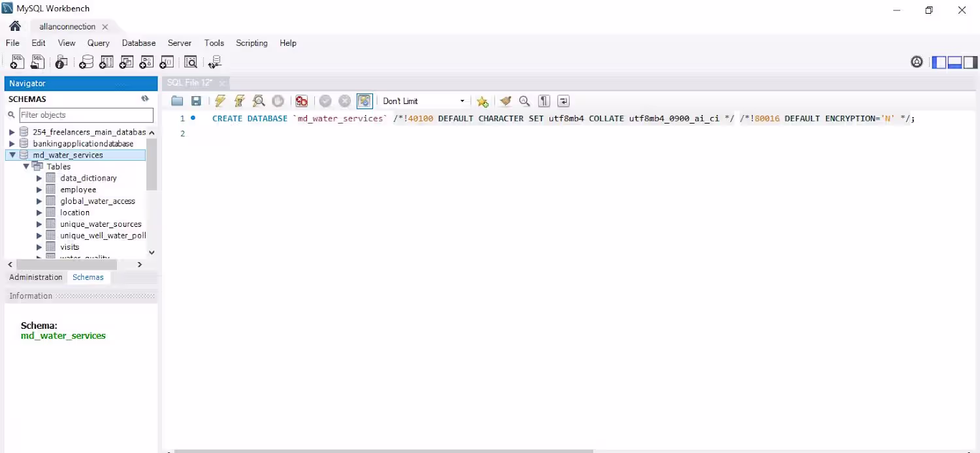Collapse the Tables node
The image size is (980, 453).
coord(26,166)
